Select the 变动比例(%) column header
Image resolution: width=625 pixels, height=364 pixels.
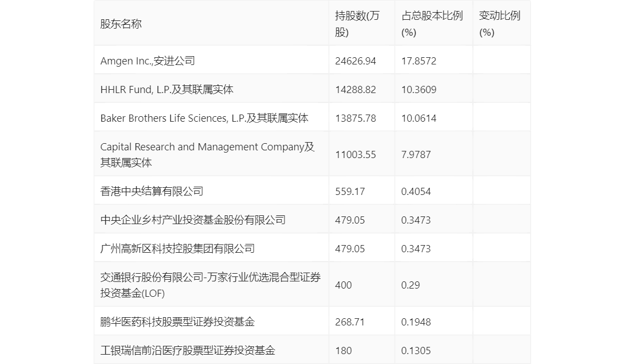point(499,24)
